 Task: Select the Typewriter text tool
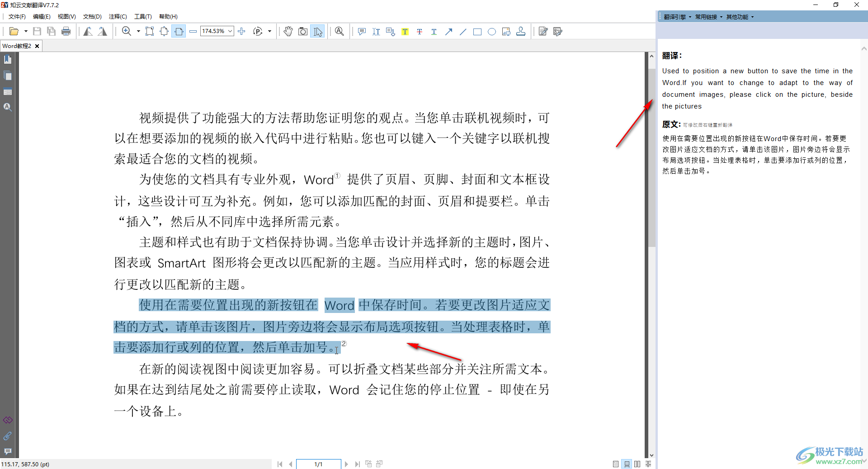376,31
